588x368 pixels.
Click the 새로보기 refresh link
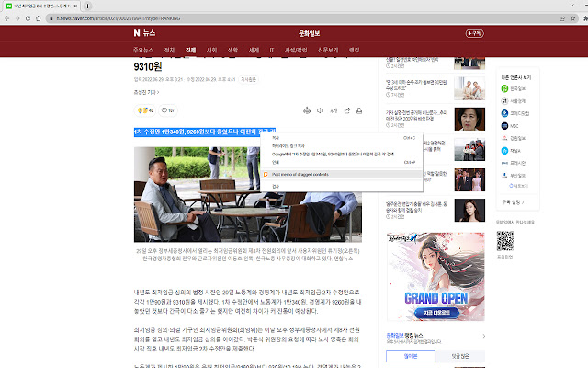pos(518,186)
